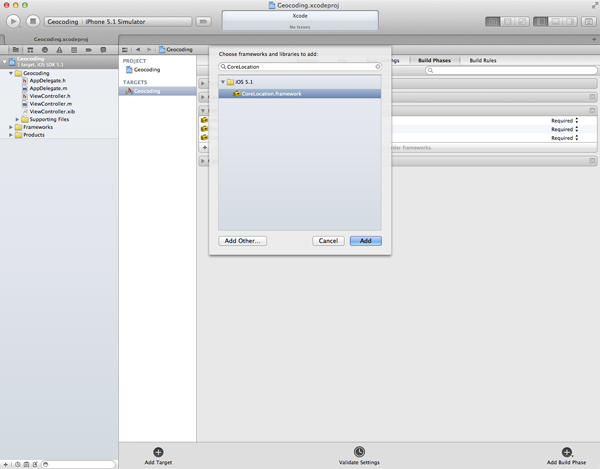Select the Assistant editor view
Viewport: 600px width, 469px height.
click(507, 21)
